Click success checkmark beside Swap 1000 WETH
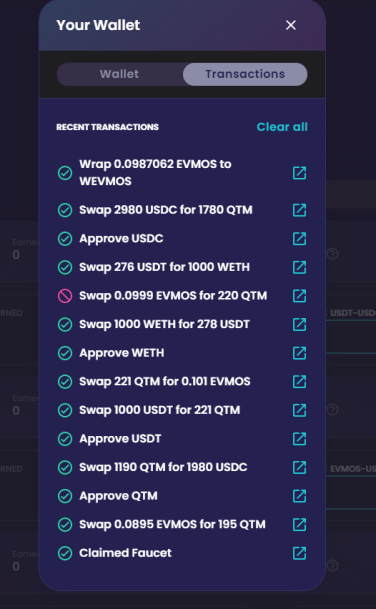376x609 pixels. (x=65, y=324)
